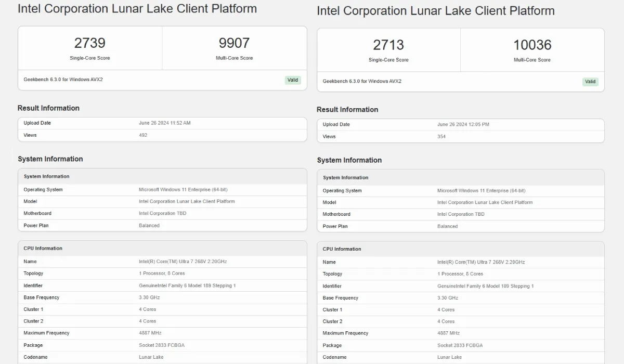Click the left package value Socket 2833 FCBGA
This screenshot has height=364, width=624.
point(162,345)
